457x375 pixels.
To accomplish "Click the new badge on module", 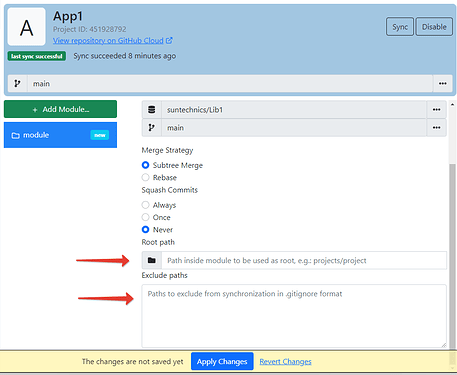I will point(100,135).
